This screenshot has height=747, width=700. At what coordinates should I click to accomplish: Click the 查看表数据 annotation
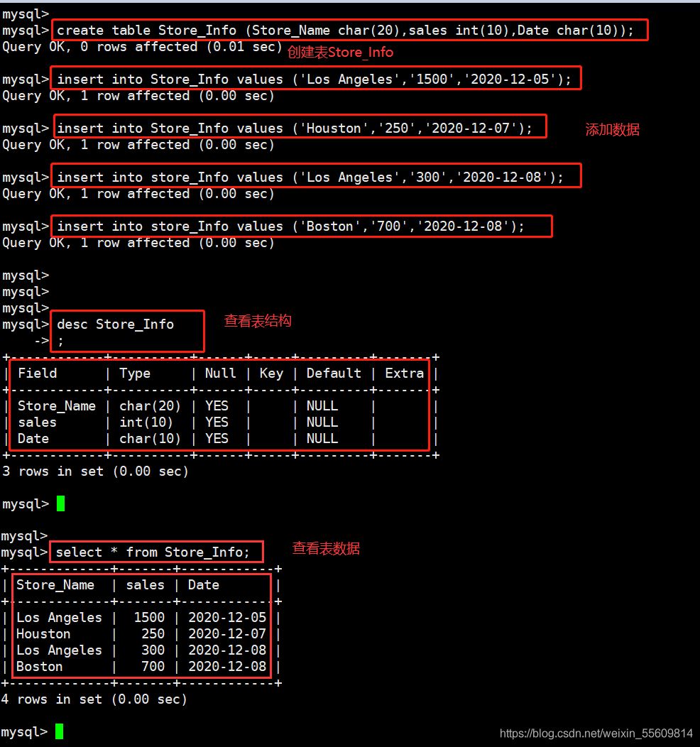coord(325,548)
